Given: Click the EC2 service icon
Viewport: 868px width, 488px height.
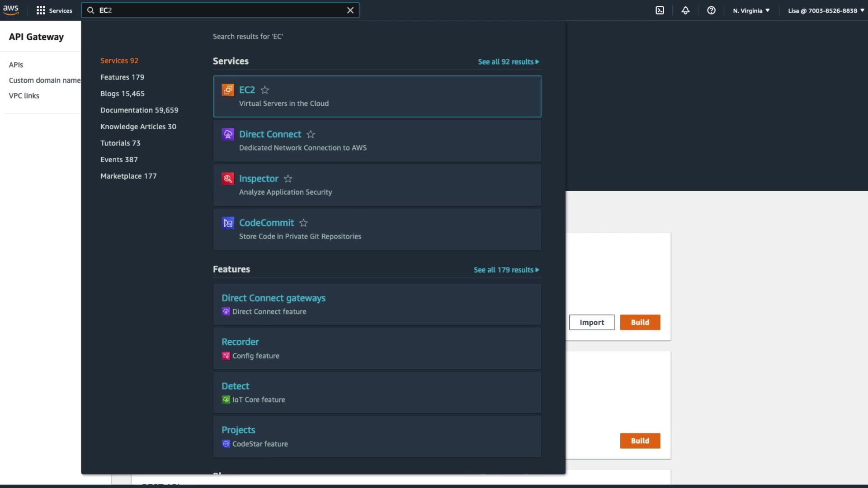Looking at the screenshot, I should pos(228,90).
